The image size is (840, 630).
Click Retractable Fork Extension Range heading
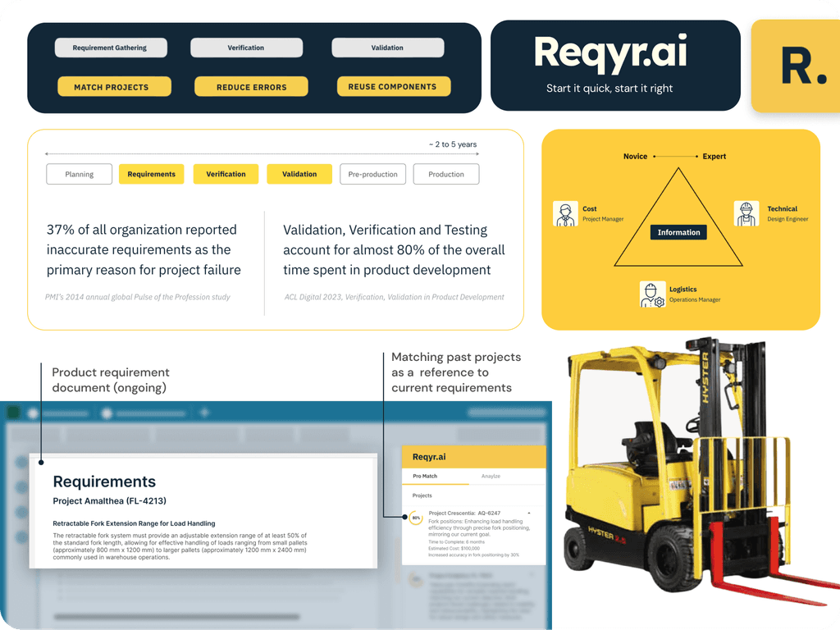tap(134, 523)
